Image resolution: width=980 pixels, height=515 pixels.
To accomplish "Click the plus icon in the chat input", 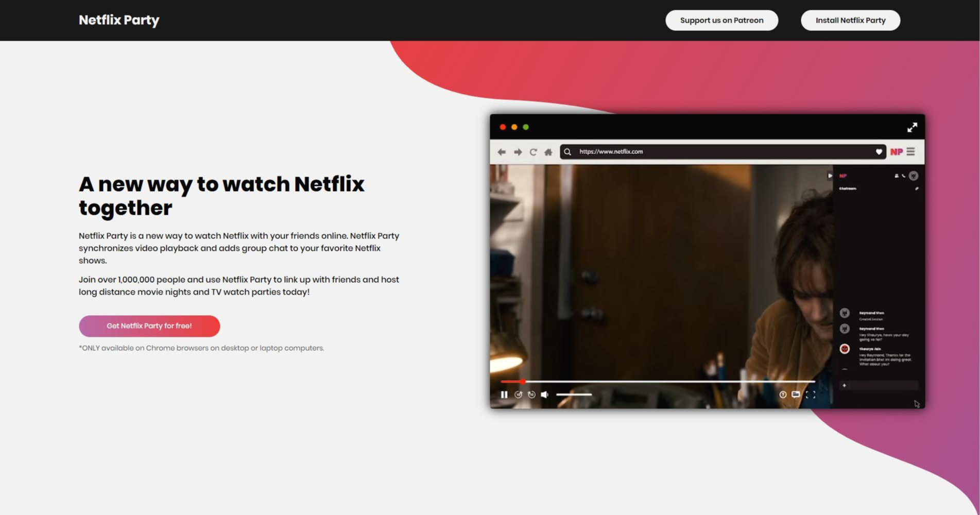I will (x=844, y=385).
